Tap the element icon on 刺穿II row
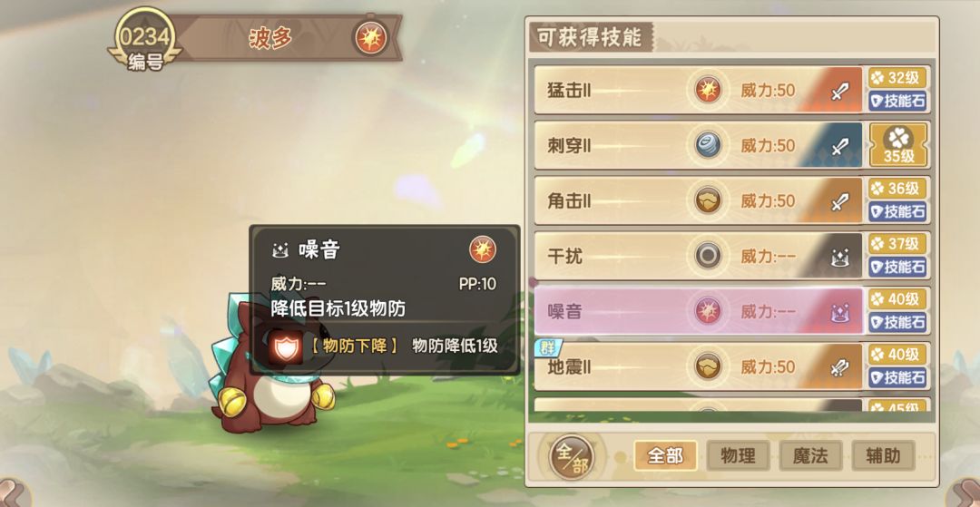Viewport: 980px width, 507px height. (x=708, y=145)
